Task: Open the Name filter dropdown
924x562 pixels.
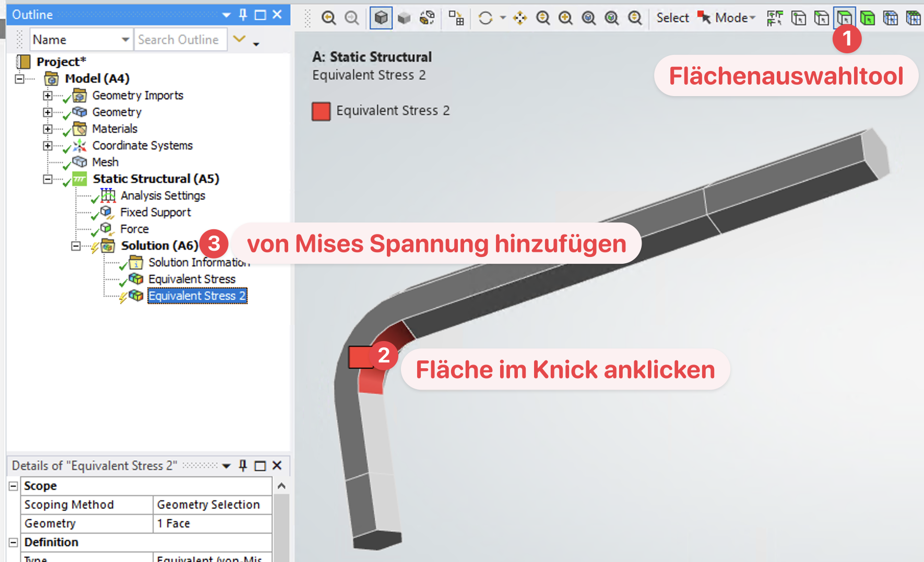Action: pyautogui.click(x=126, y=39)
